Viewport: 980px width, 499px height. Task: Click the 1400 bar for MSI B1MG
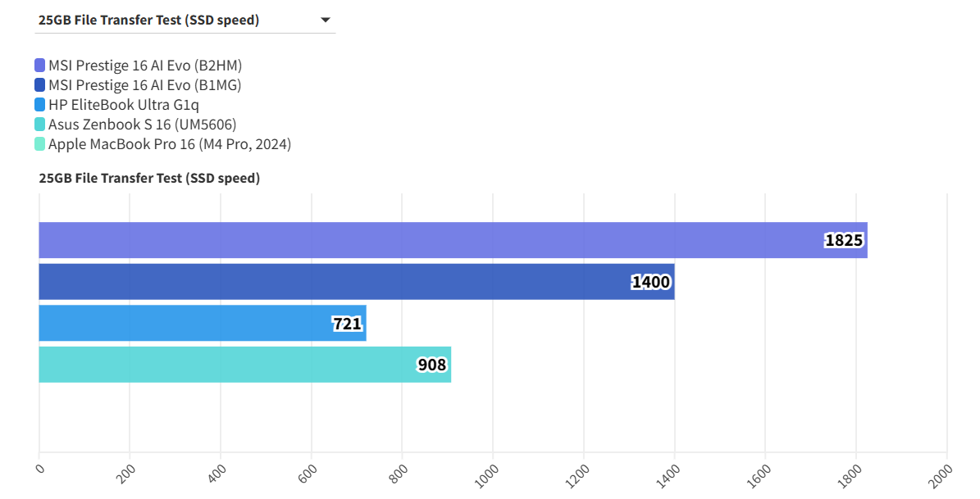tap(328, 282)
